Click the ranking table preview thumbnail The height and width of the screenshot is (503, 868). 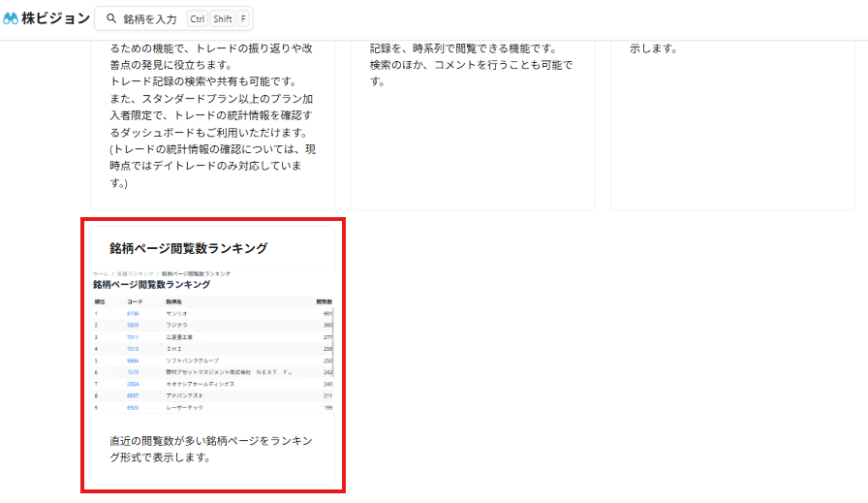pos(212,343)
